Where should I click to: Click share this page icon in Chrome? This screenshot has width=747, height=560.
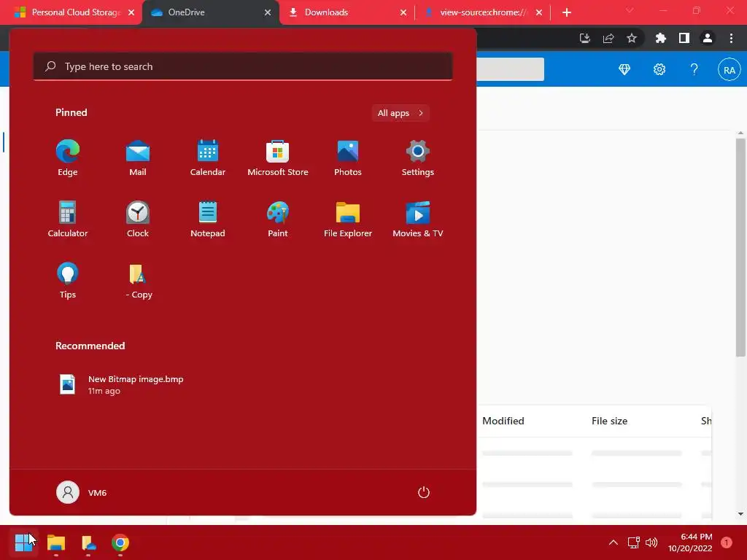point(608,38)
